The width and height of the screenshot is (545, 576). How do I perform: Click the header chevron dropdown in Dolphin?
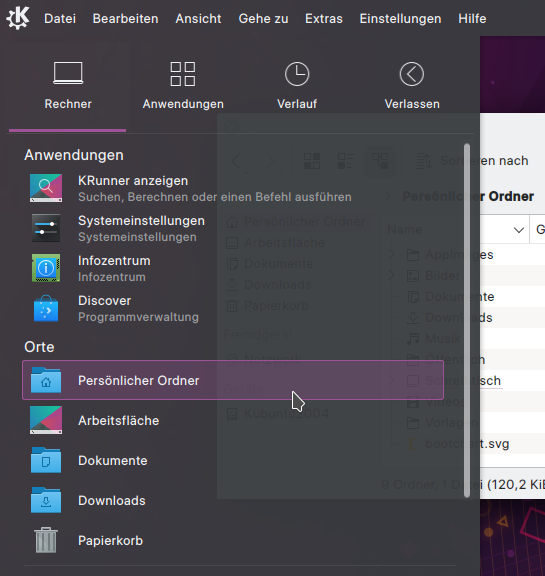click(x=519, y=230)
